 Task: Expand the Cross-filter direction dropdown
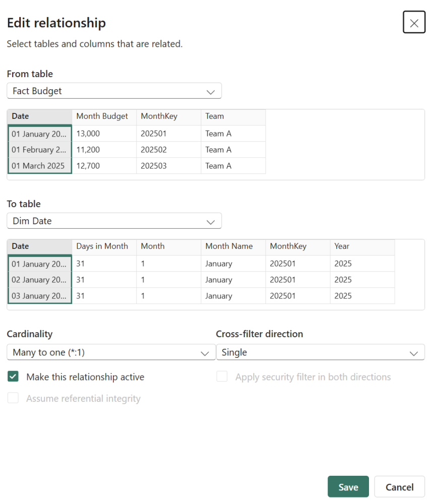point(320,352)
